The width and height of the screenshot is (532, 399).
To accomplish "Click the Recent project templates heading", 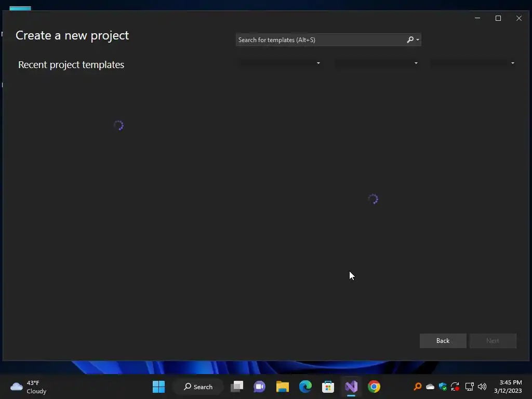I will [71, 65].
